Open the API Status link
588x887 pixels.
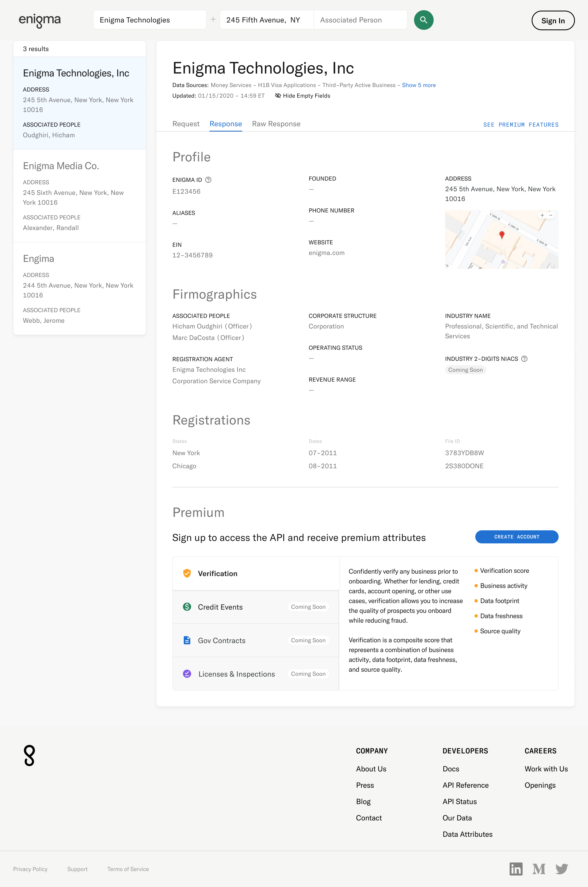(x=459, y=801)
